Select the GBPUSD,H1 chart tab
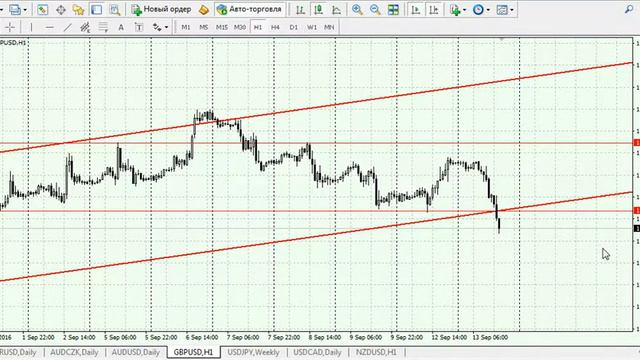Viewport: 640px width, 360px height. 193,352
